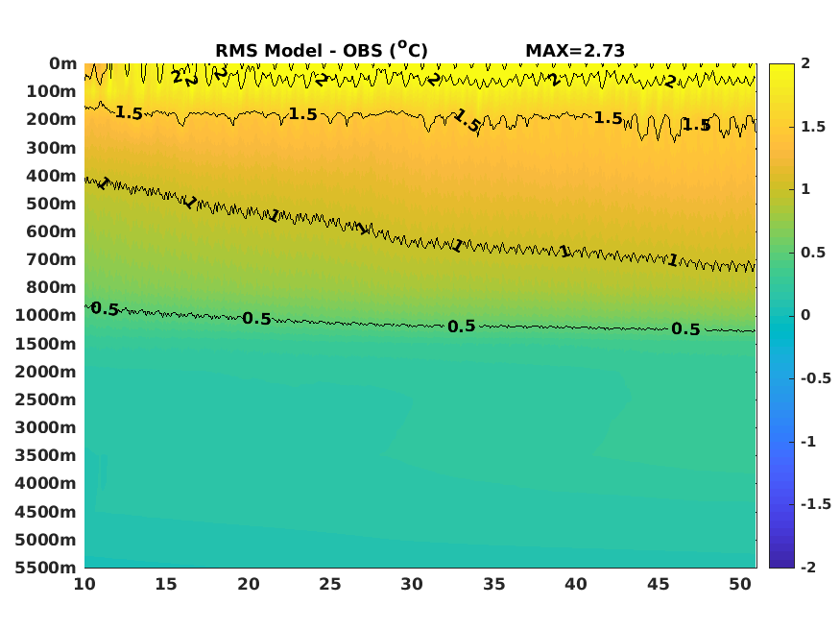840x630 pixels.
Task: Click the dark blue bottom end of the colorbar
Action: pos(781,564)
